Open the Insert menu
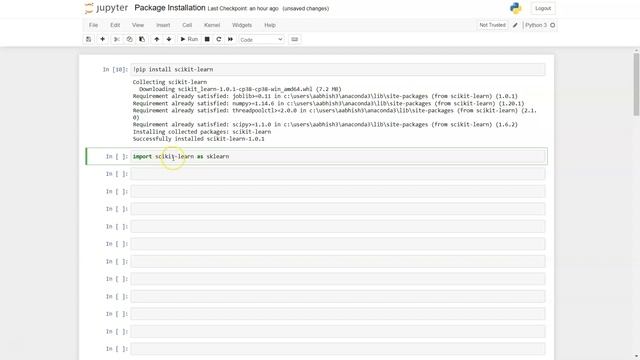 tap(163, 25)
